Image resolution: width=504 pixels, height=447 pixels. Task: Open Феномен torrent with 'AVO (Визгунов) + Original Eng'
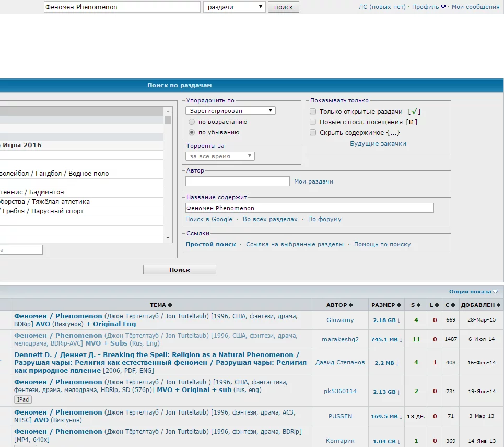click(156, 320)
